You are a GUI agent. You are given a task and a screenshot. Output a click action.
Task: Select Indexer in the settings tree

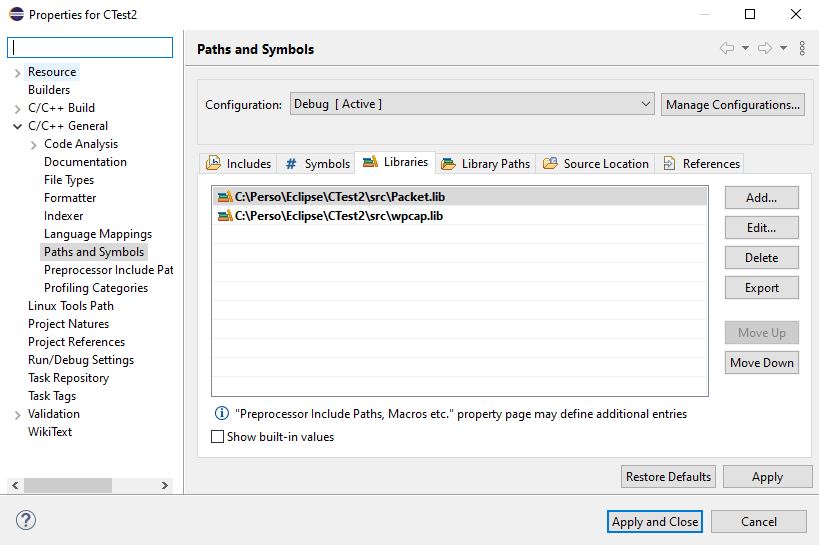click(64, 216)
